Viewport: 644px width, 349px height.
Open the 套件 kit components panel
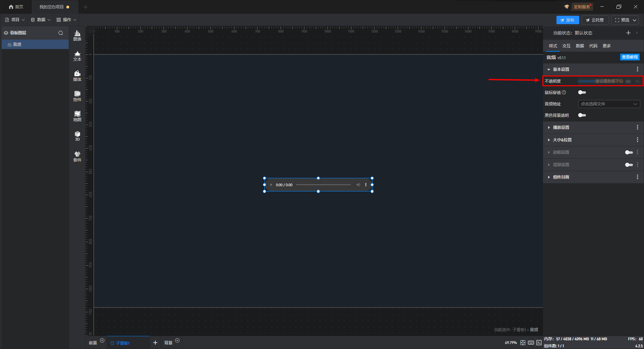pyautogui.click(x=77, y=156)
